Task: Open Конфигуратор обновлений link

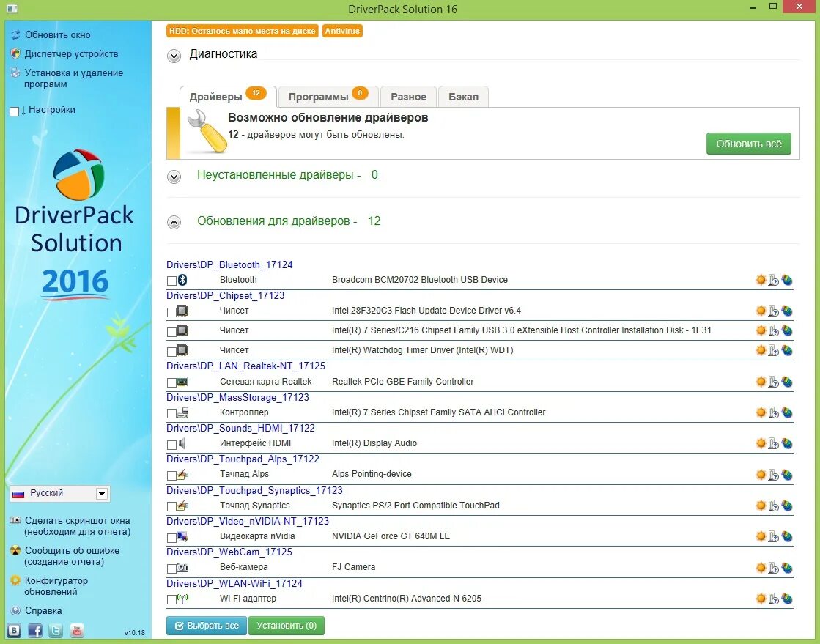Action: (56, 586)
